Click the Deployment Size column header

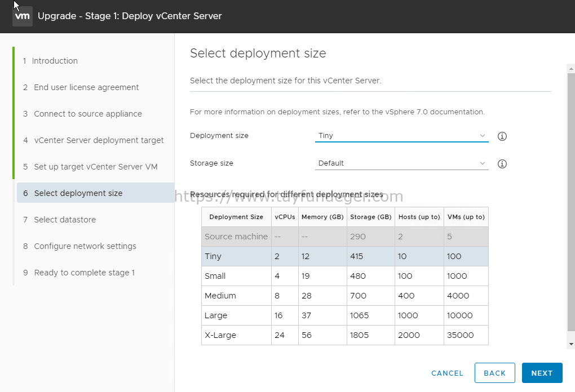pyautogui.click(x=236, y=217)
